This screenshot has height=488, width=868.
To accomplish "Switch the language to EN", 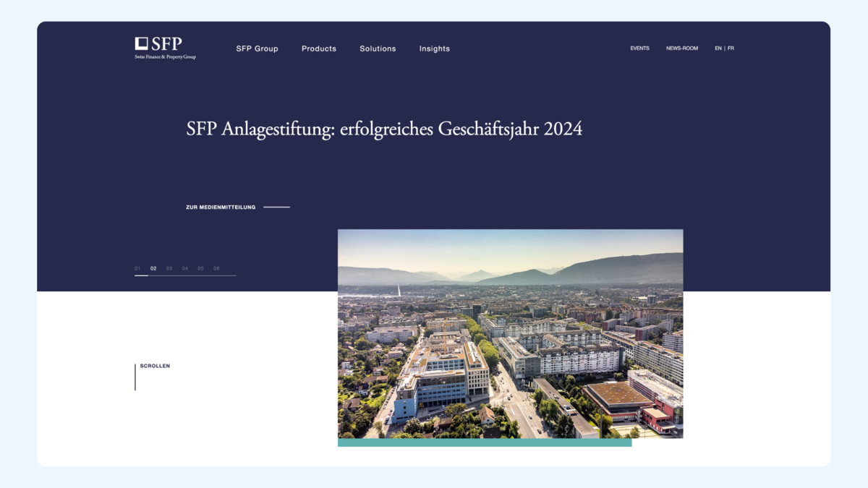I will click(718, 48).
